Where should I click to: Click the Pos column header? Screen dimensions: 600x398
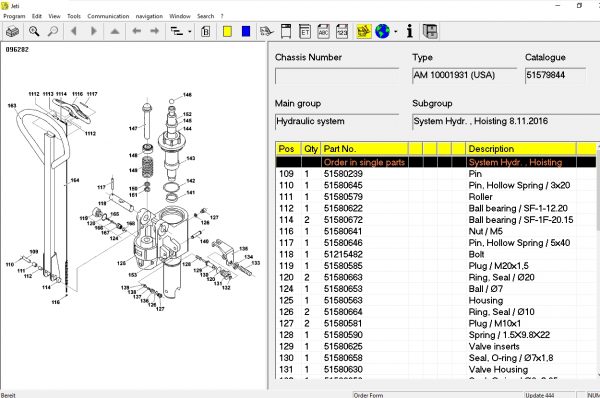click(x=288, y=149)
